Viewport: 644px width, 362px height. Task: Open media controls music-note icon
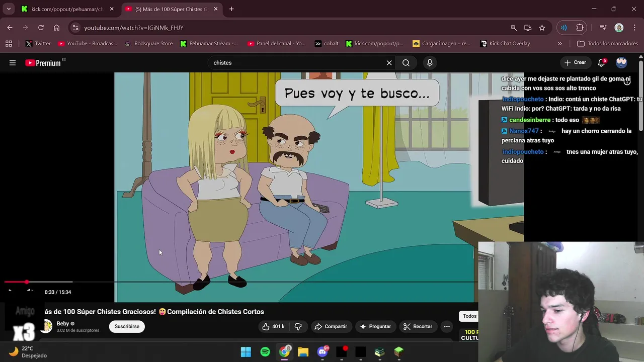click(603, 28)
